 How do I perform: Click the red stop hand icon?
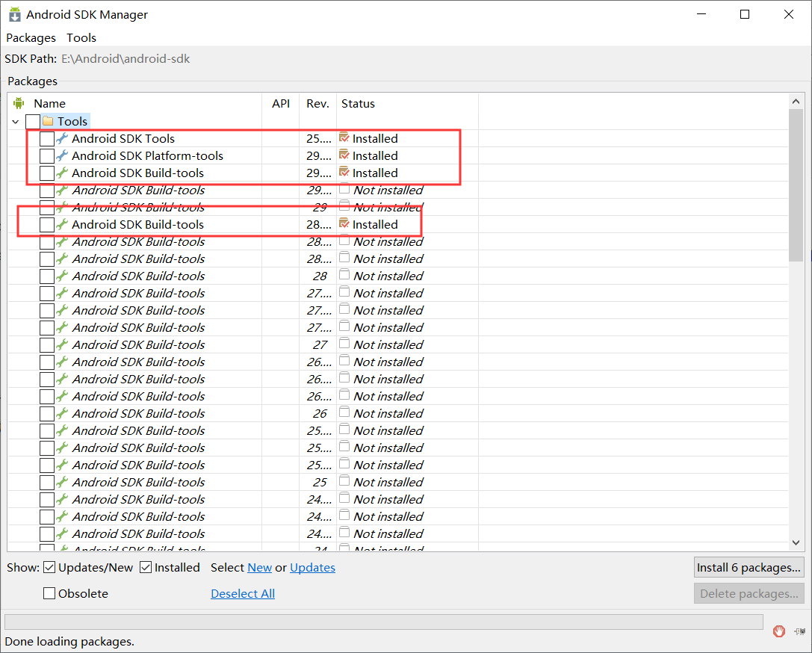779,631
